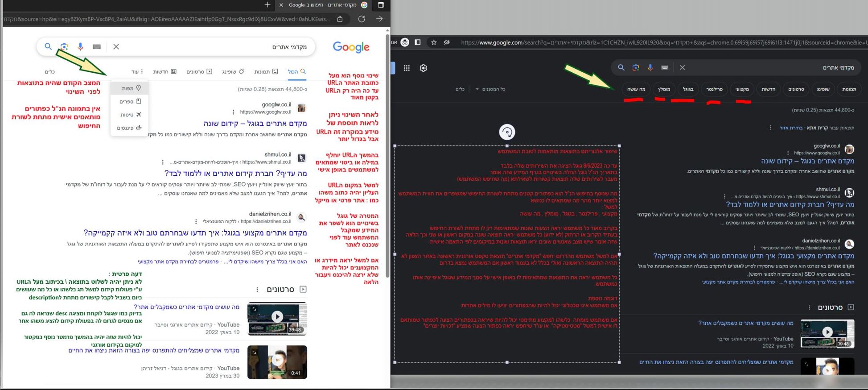Open the 'מקדם אתרים בגוגל – קידום שונה' result in the light window
Image resolution: width=868 pixels, height=390 pixels.
click(255, 124)
